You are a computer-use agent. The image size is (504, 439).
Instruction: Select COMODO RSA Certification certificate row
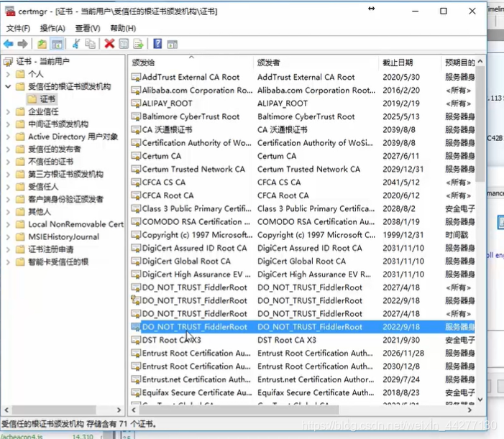pos(303,222)
